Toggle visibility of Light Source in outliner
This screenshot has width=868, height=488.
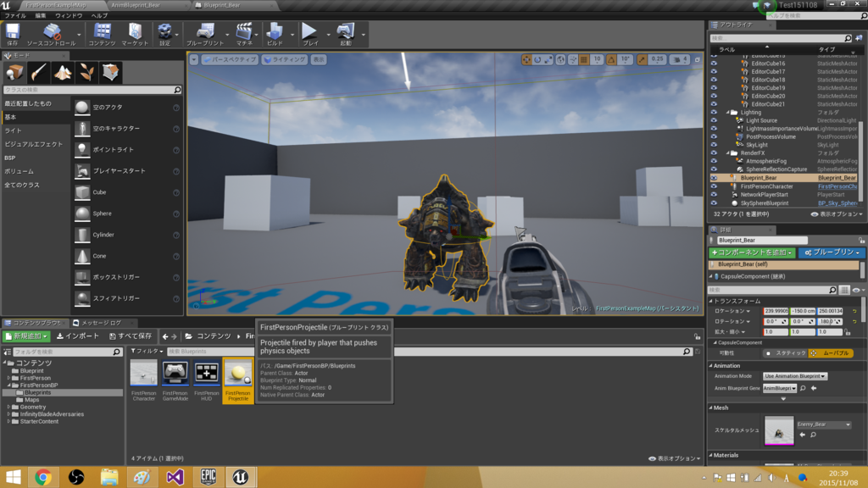714,120
